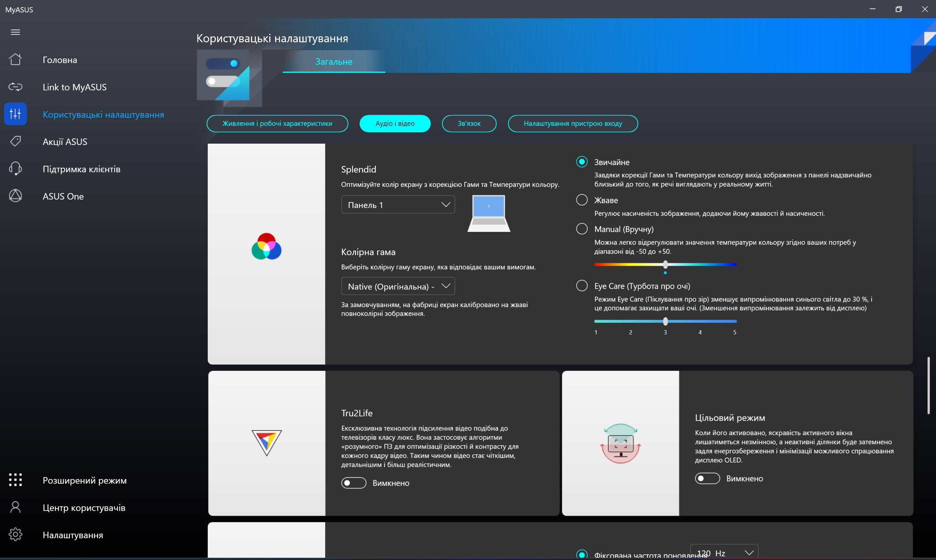Open the Native (Оригінальна) color gamut dropdown
The width and height of the screenshot is (936, 560).
pos(398,286)
